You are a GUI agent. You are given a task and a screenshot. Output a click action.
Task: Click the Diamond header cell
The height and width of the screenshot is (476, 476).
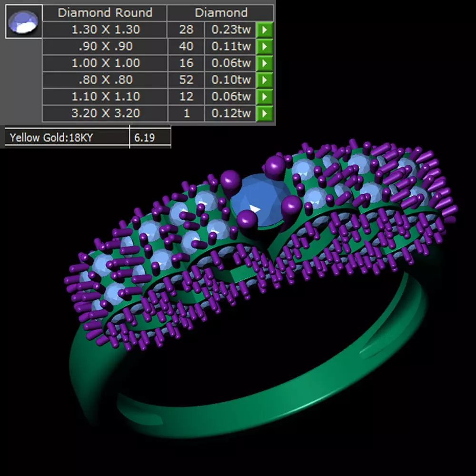click(x=221, y=13)
